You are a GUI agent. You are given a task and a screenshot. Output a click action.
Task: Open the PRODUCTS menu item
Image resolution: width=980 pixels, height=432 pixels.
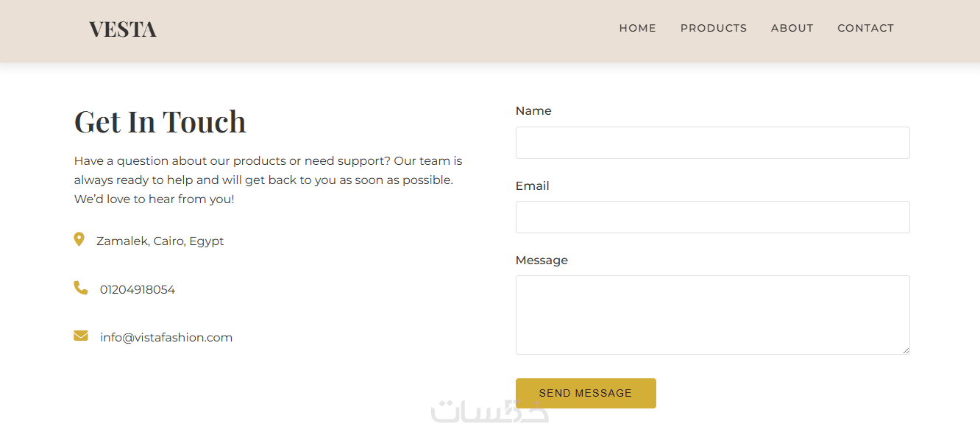[x=713, y=28]
